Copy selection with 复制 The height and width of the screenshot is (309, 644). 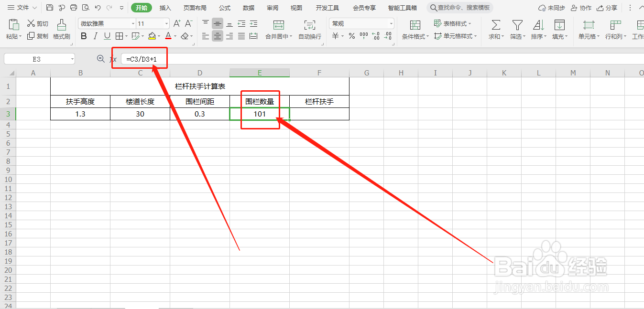(38, 36)
